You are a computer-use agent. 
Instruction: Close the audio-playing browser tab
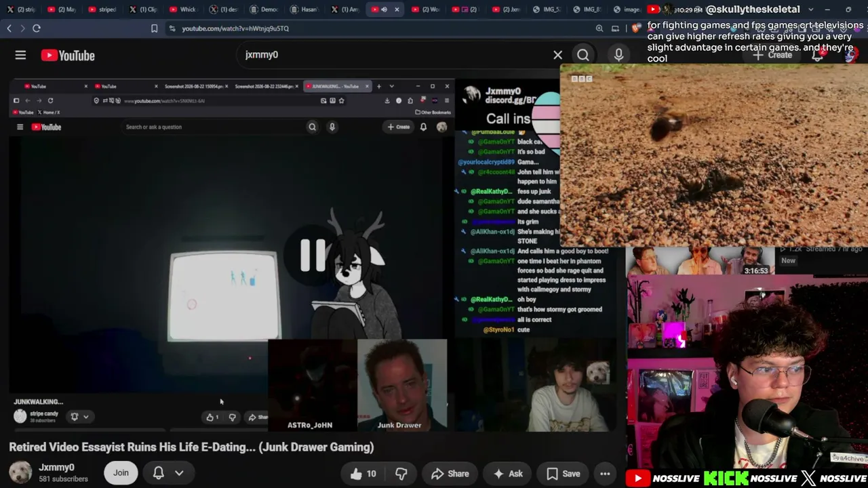coord(397,9)
